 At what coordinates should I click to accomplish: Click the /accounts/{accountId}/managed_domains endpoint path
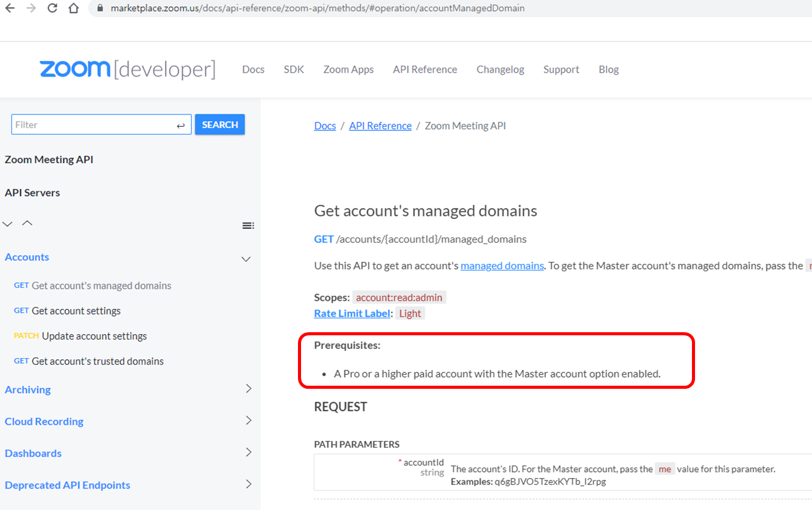tap(432, 239)
